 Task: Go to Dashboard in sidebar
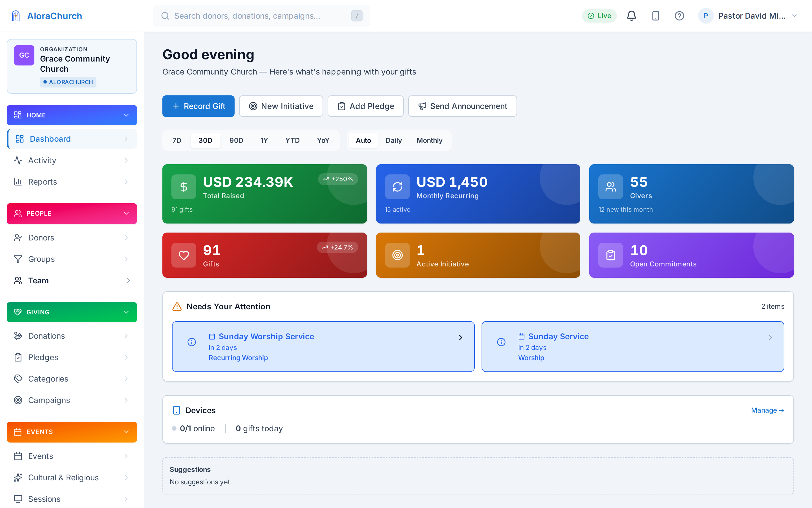(72, 139)
